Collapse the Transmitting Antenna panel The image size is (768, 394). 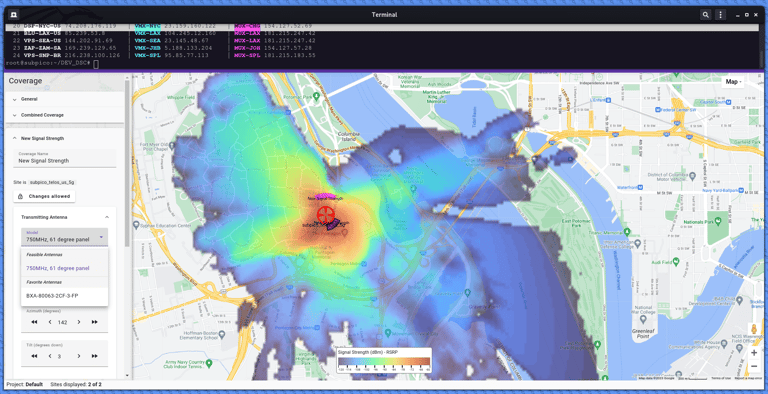(107, 217)
